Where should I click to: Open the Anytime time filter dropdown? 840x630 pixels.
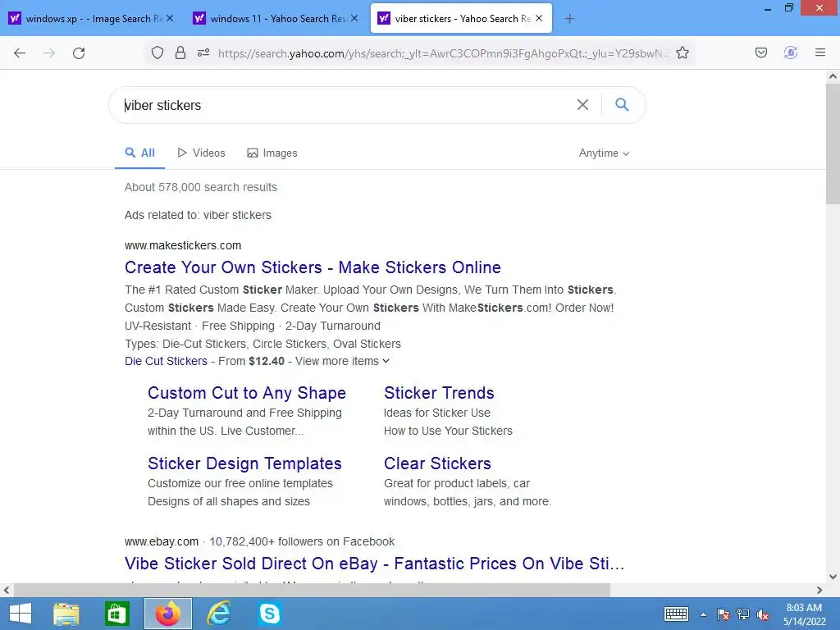point(604,153)
